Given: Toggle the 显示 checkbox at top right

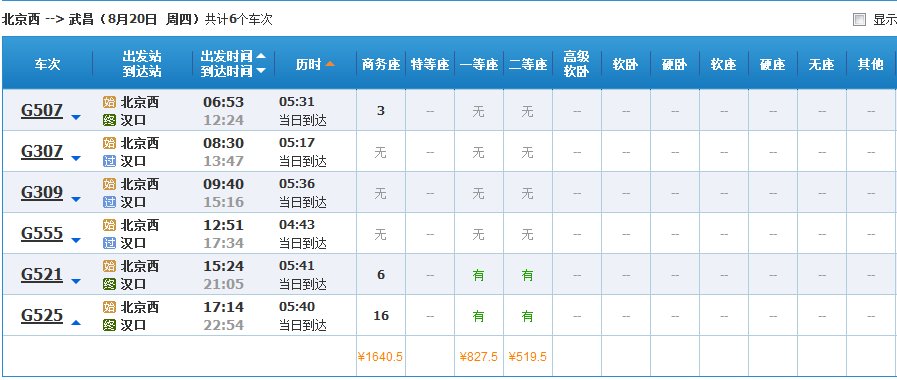Looking at the screenshot, I should 859,20.
